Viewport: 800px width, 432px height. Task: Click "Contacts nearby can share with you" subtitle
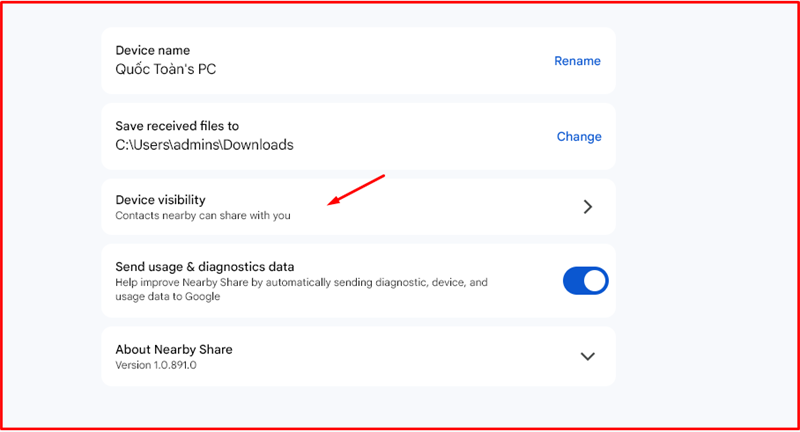coord(203,216)
